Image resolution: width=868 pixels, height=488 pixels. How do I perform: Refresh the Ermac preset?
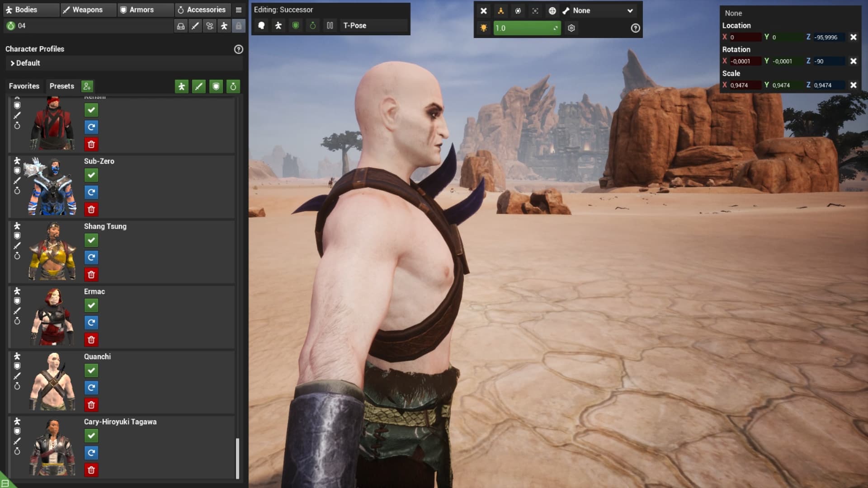point(91,323)
